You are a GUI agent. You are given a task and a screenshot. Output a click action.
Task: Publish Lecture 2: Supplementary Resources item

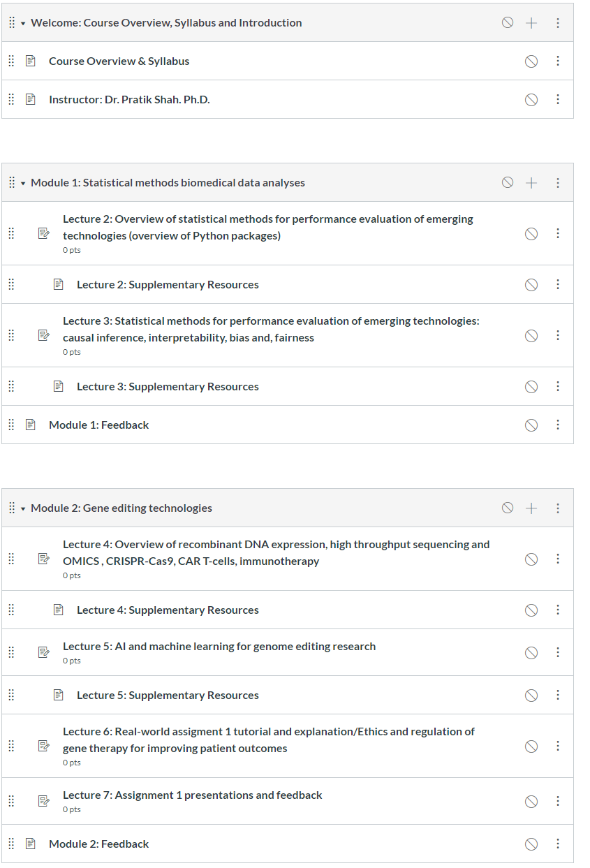[531, 284]
